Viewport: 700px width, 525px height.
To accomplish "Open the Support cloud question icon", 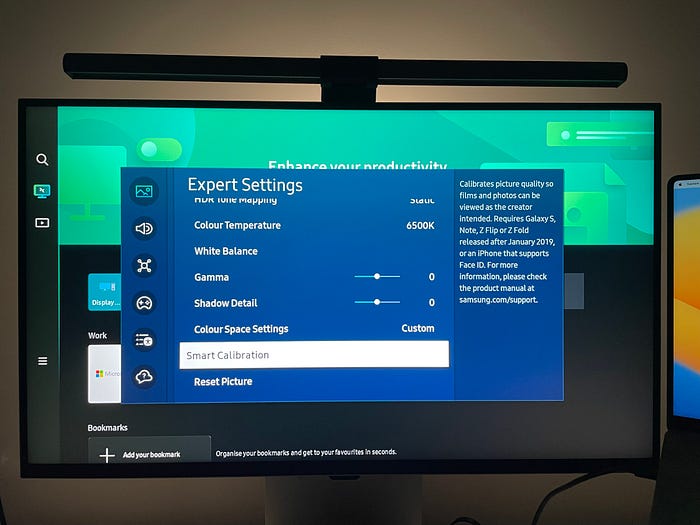I will [x=144, y=377].
